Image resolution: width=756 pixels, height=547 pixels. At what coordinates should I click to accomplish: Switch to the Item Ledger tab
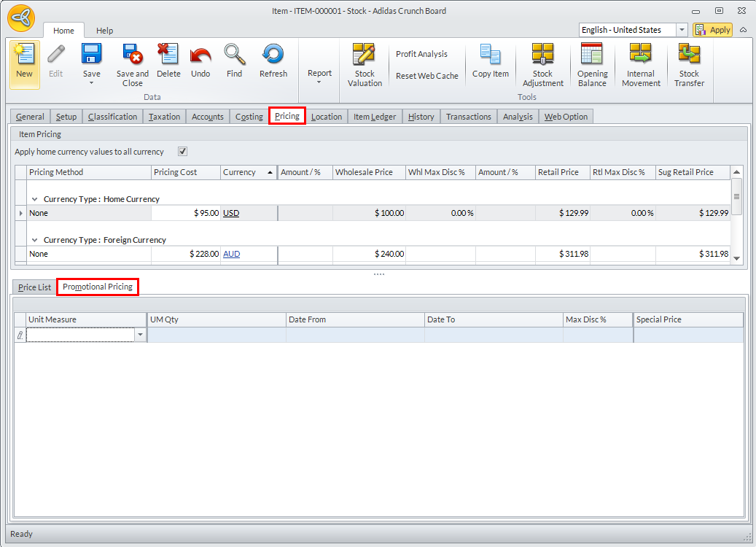[x=375, y=117]
